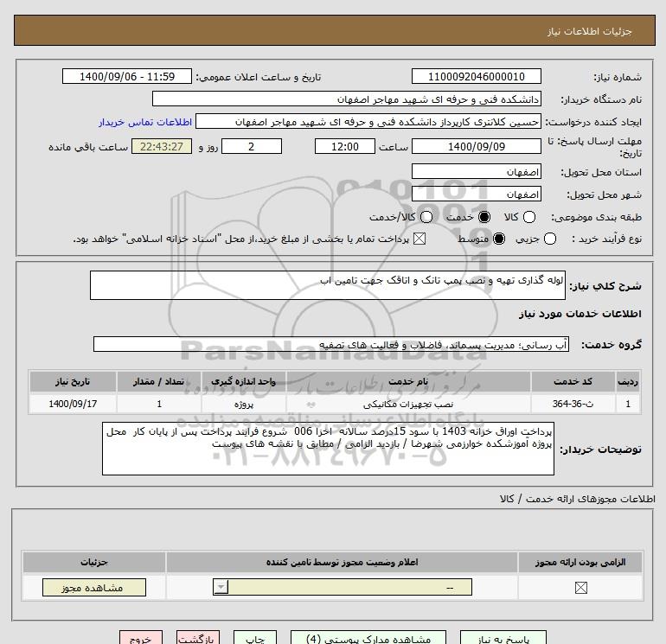Screen dimensions: 666x644
Task: Click the deadline date field 1400/09/09
Action: tap(476, 146)
